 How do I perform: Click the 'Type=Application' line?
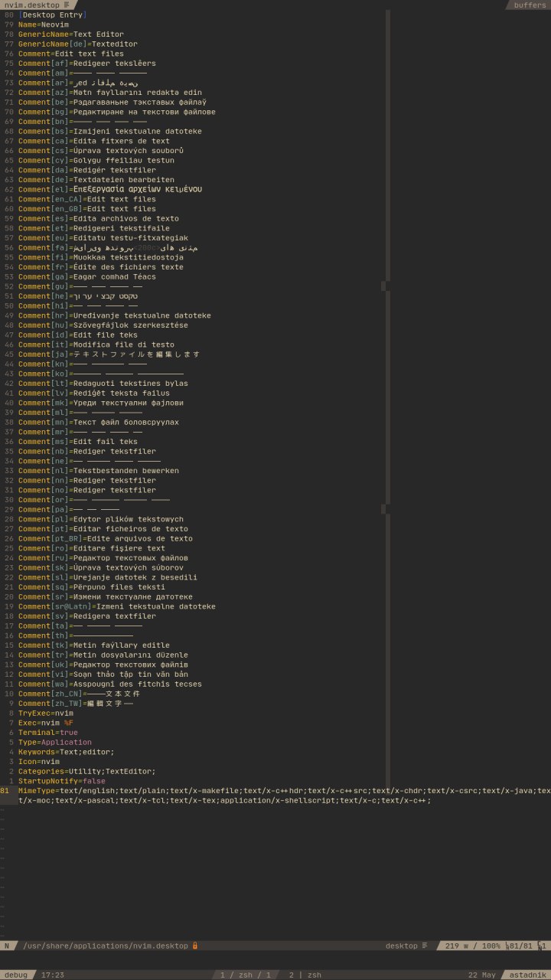[55, 742]
